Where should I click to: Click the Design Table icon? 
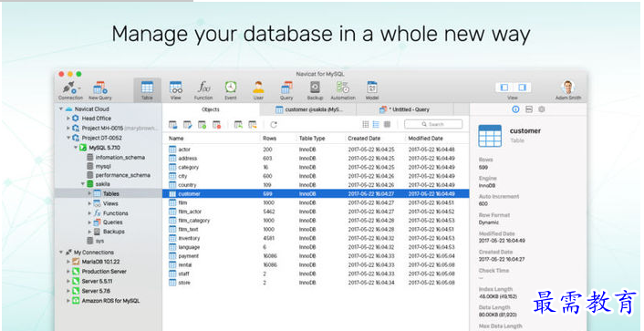[x=187, y=124]
